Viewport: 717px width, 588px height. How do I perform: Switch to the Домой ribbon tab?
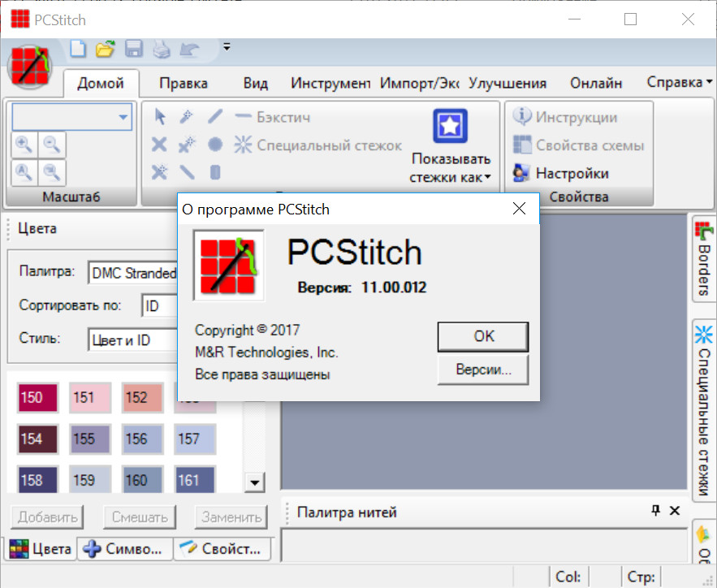tap(101, 83)
